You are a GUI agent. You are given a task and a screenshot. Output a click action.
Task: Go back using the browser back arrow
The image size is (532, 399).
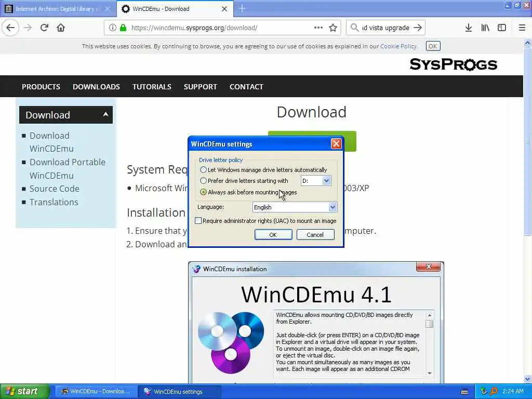click(10, 28)
